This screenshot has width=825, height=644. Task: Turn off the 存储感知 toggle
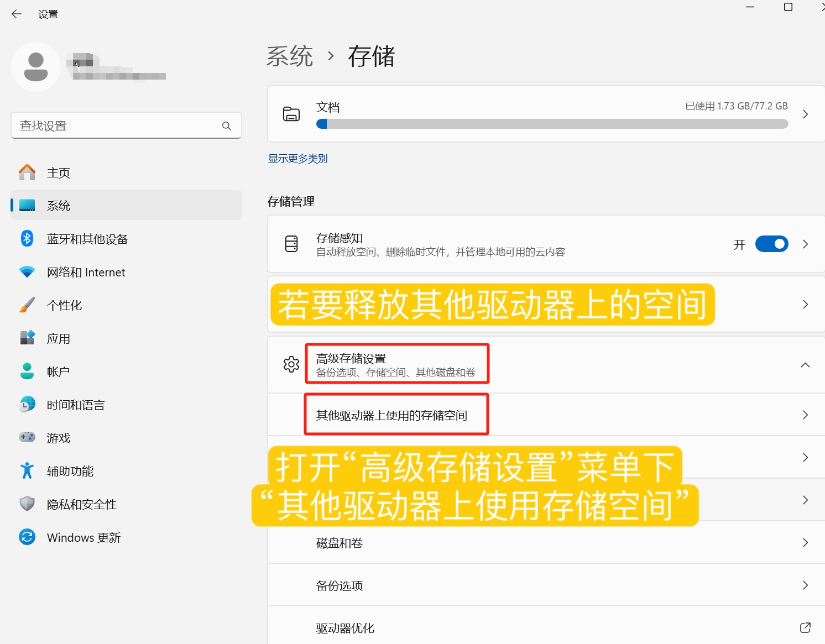[772, 244]
